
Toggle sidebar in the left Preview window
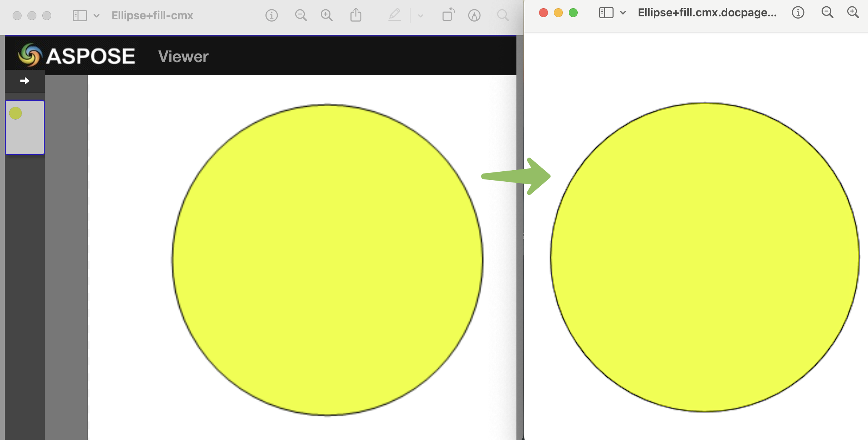pos(79,16)
